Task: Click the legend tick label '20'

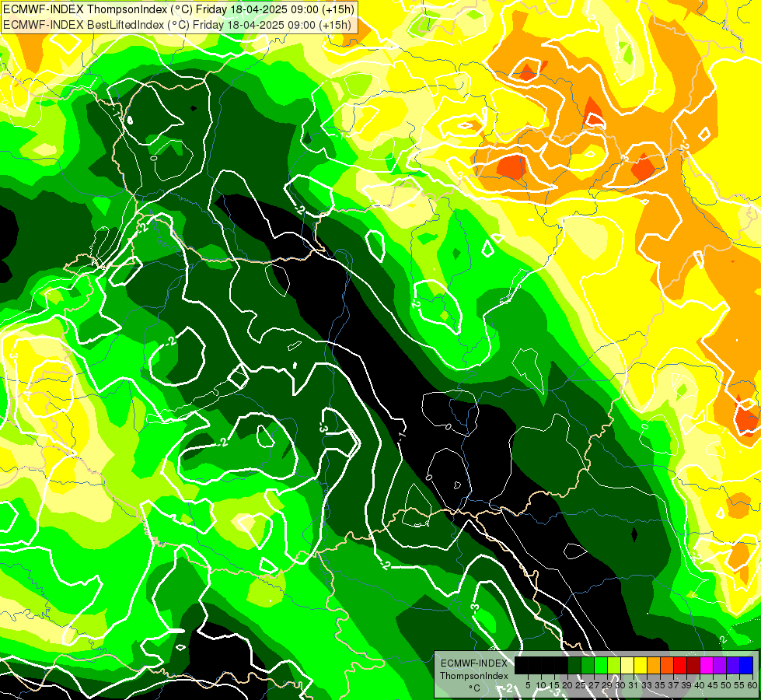Action: coord(567,685)
